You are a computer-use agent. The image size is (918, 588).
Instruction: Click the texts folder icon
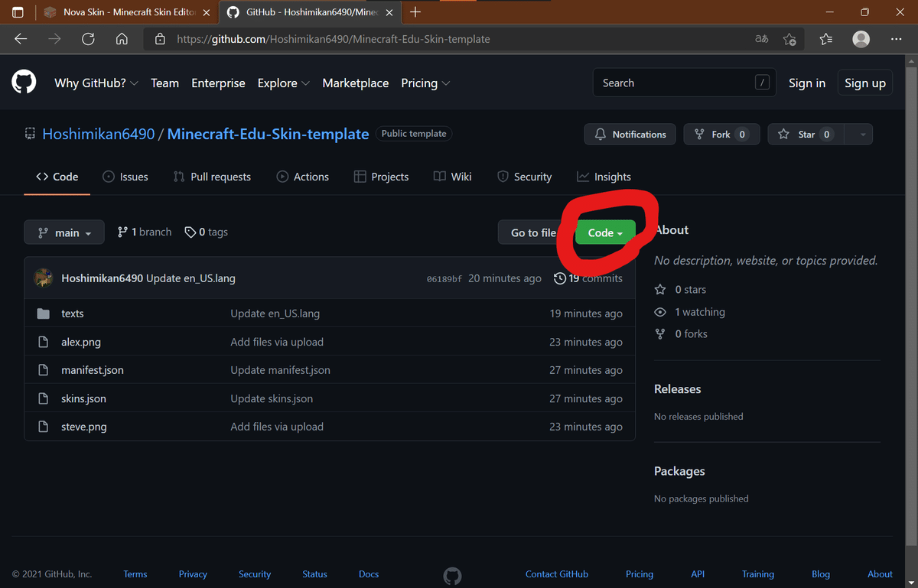(44, 313)
